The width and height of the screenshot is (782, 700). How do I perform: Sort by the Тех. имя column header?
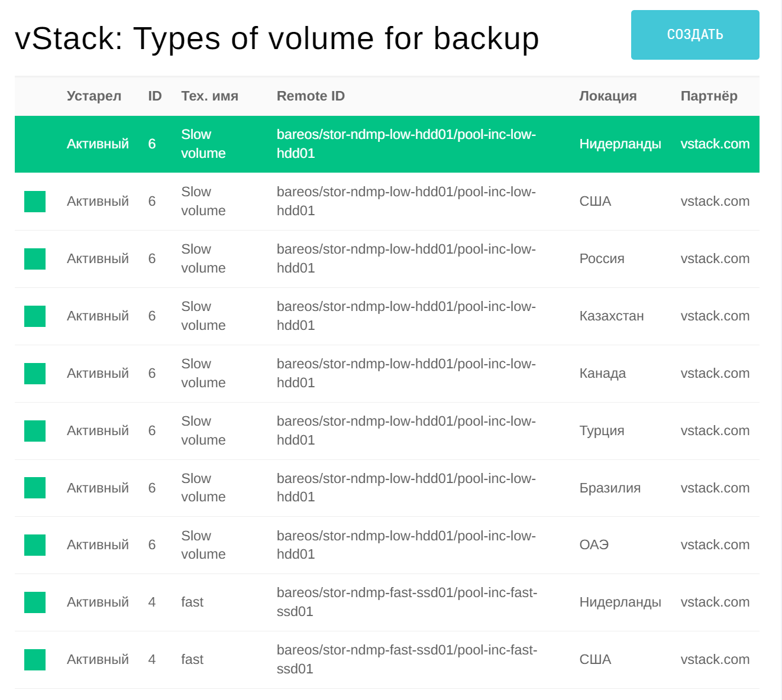[209, 96]
